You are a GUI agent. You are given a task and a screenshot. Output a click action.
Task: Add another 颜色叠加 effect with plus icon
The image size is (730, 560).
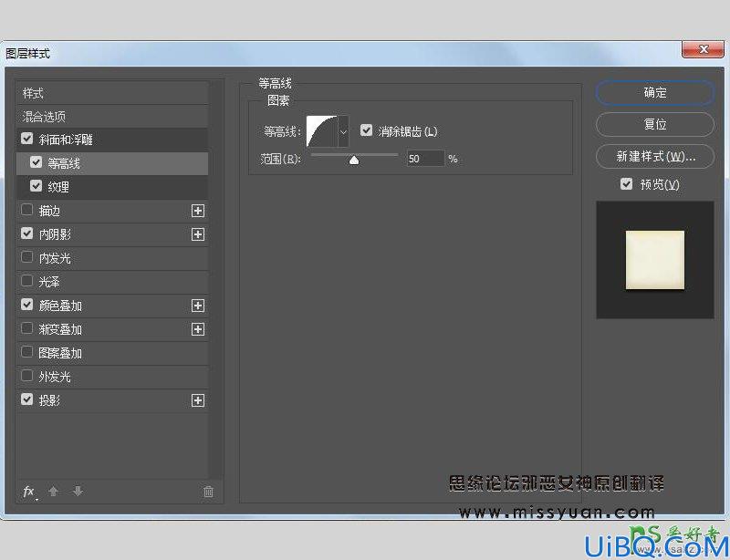tap(198, 306)
